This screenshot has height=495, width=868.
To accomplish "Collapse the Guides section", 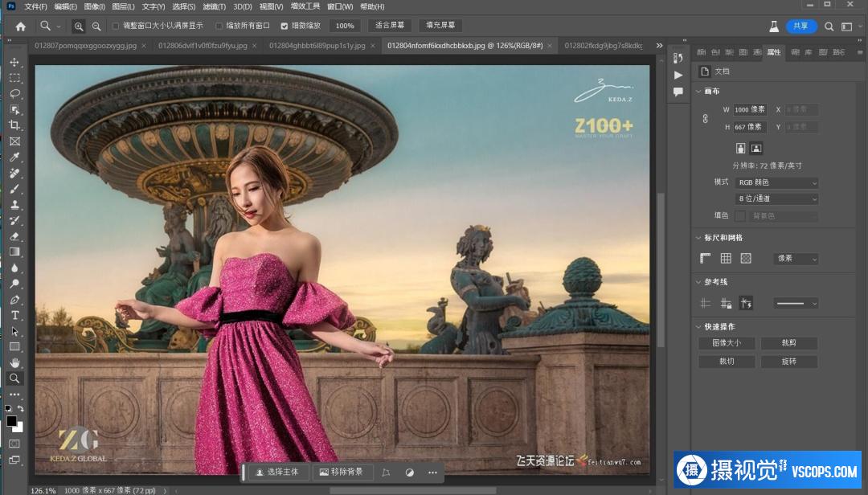I will [698, 282].
